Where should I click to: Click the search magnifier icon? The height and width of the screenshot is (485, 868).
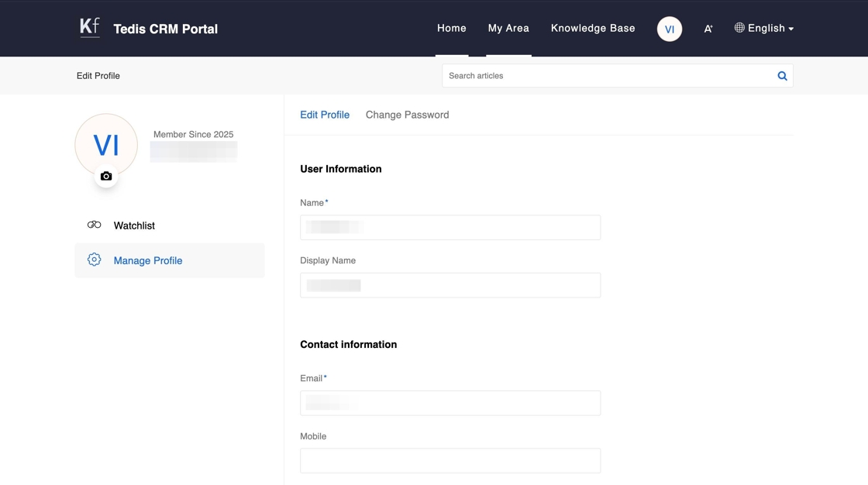point(782,76)
